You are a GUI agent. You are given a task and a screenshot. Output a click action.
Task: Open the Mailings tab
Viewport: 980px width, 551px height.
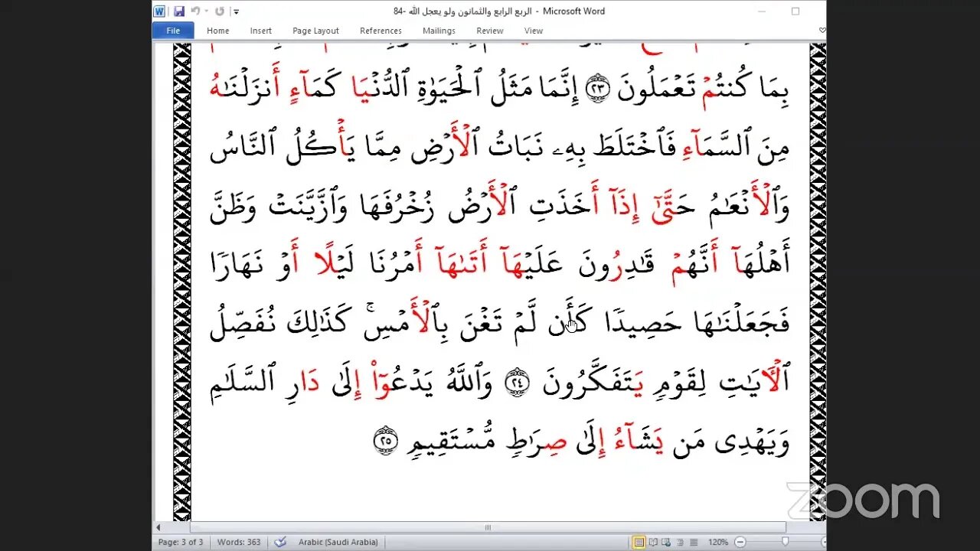click(x=439, y=31)
